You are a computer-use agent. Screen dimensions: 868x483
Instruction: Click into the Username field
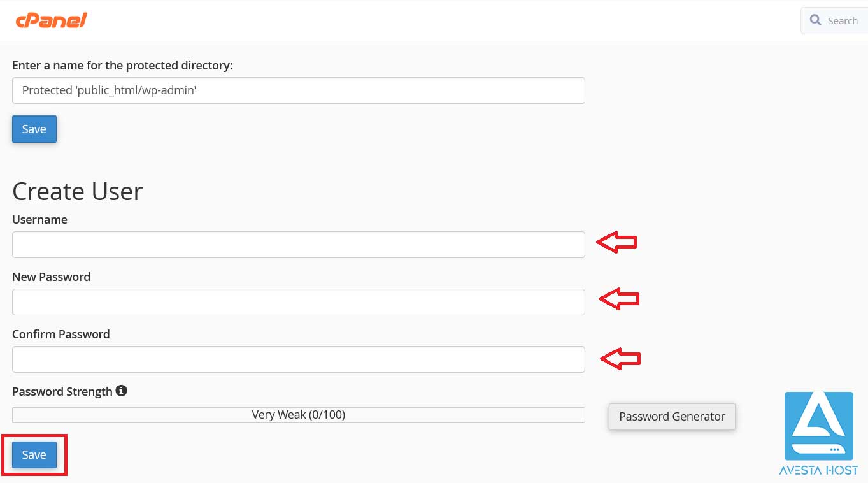298,245
